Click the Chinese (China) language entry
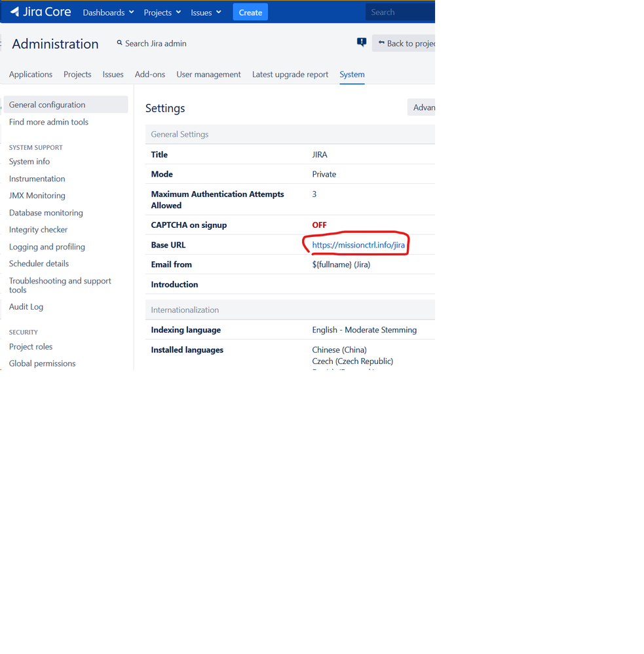This screenshot has width=644, height=654. pos(339,350)
